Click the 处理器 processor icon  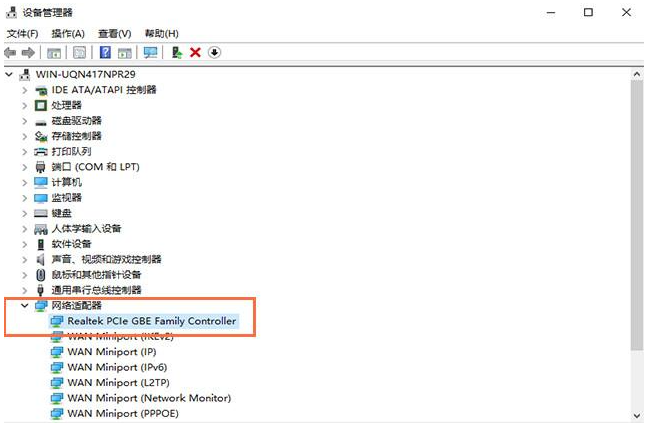(41, 105)
